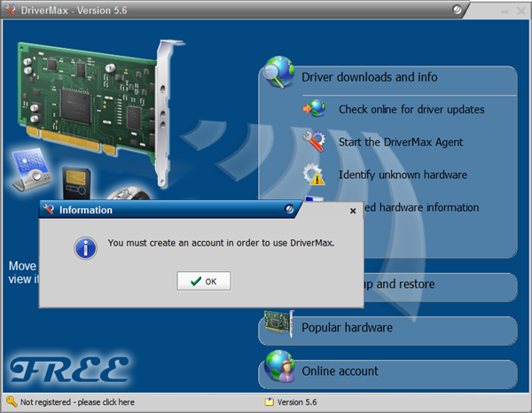Click the OK button in the Information dialog
Viewport: 532px width, 413px height.
204,281
